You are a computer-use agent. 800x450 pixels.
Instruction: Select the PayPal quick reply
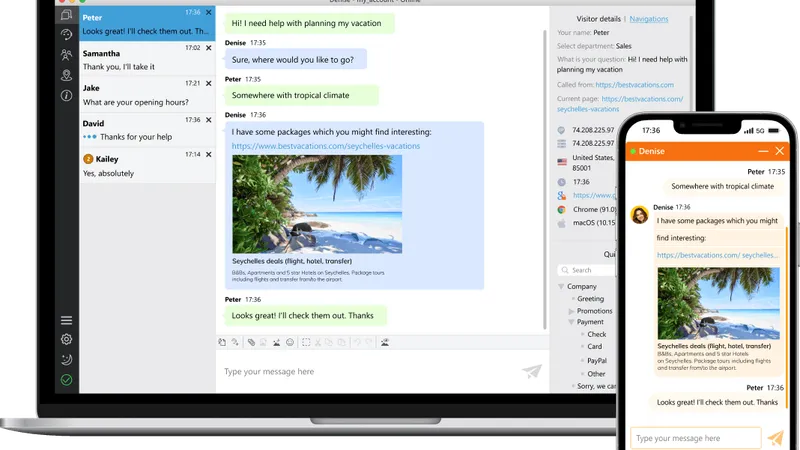tap(597, 360)
